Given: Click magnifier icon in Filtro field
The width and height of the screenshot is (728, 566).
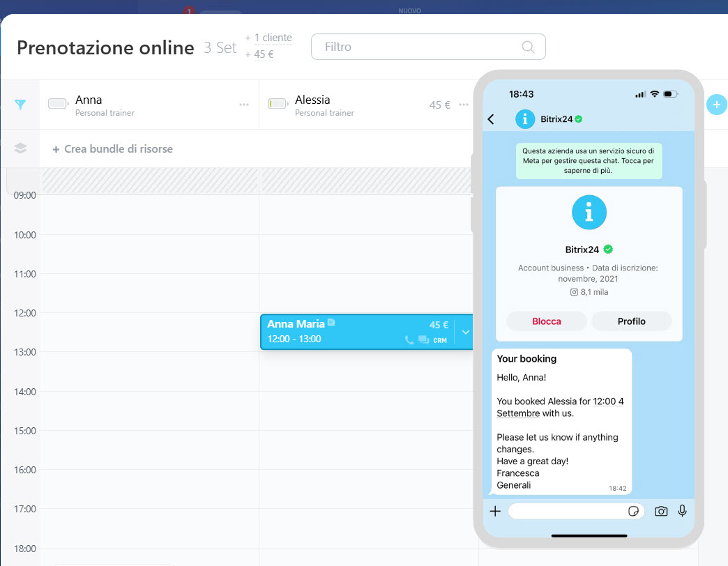Looking at the screenshot, I should [x=528, y=47].
